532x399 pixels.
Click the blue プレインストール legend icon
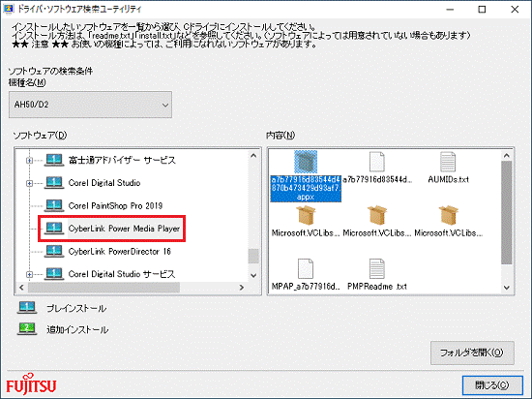[27, 308]
